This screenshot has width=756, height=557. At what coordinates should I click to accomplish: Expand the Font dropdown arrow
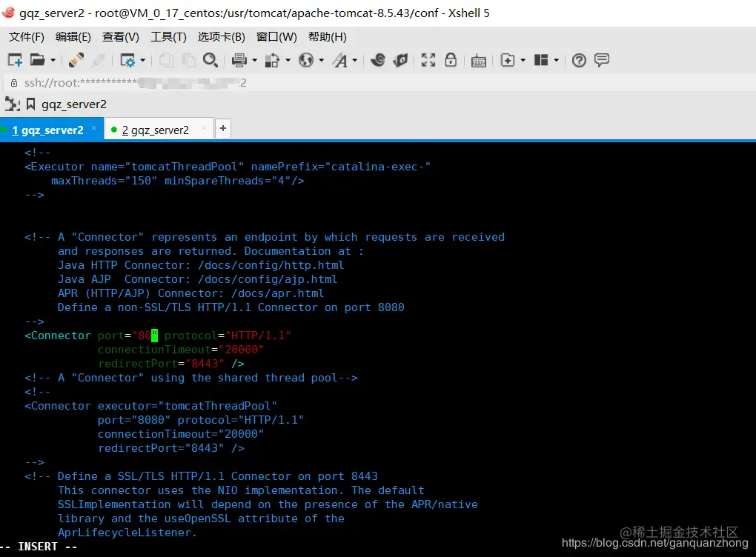pyautogui.click(x=355, y=60)
